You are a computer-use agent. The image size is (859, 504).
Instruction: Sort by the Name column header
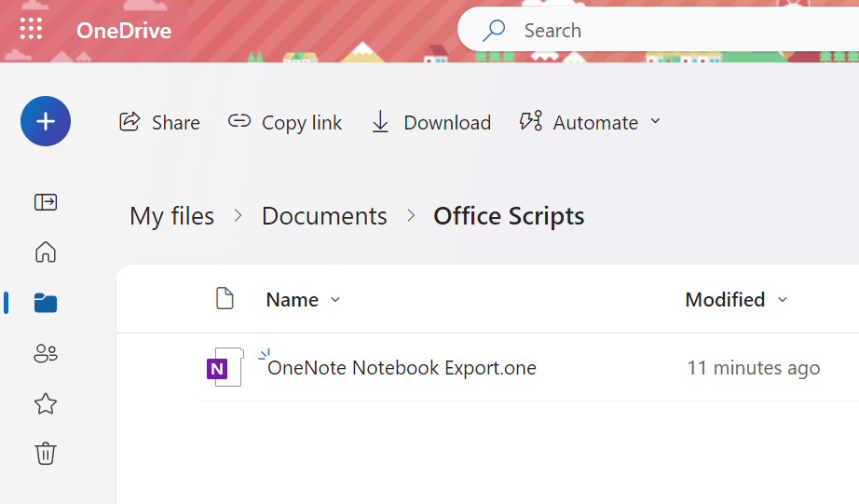pyautogui.click(x=303, y=300)
